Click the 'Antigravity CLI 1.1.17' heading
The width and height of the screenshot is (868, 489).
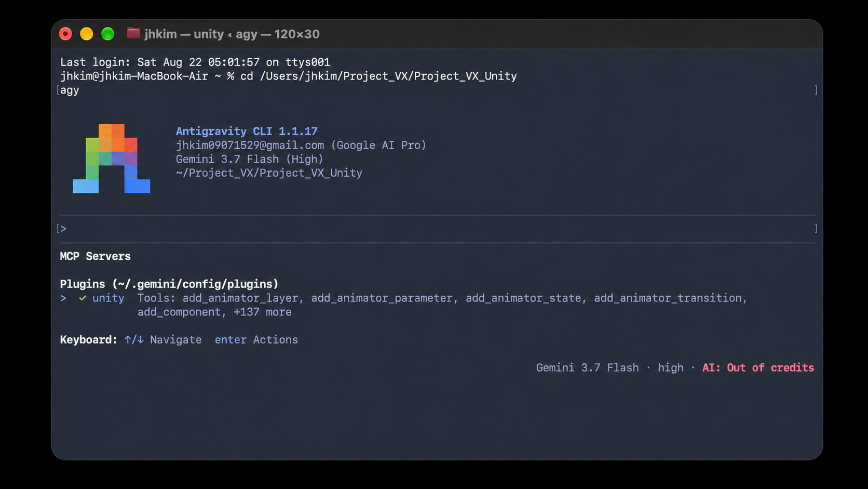click(x=247, y=131)
